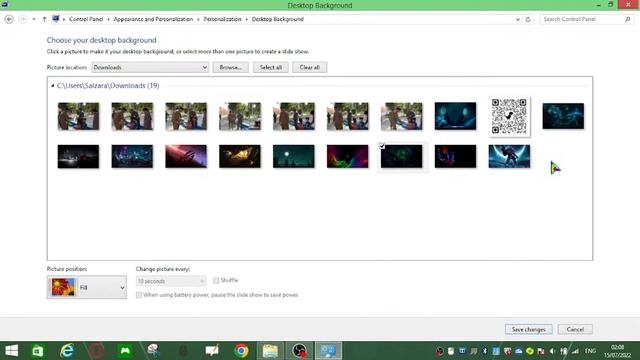Open the Picture location dropdown

[150, 67]
